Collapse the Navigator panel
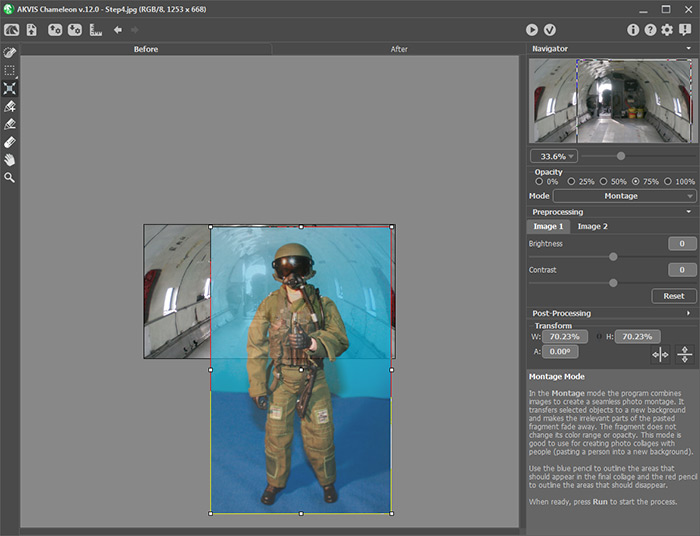Screen dimensions: 700x536 pyautogui.click(x=688, y=48)
